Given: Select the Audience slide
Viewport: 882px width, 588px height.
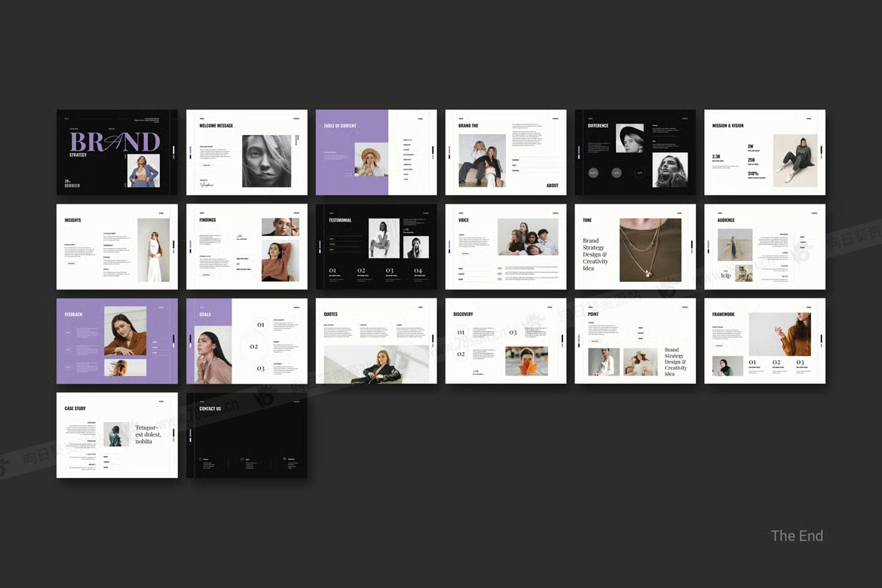Looking at the screenshot, I should tap(764, 247).
